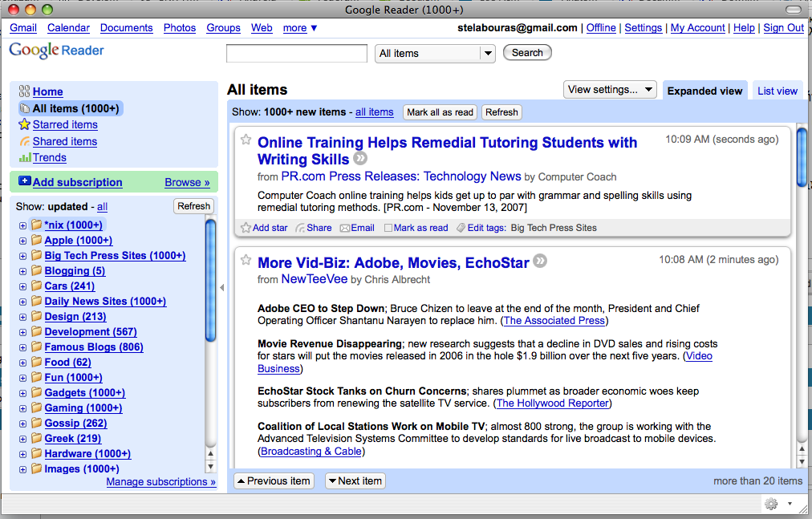The height and width of the screenshot is (519, 812).
Task: Open Gmail from the top navigation
Action: pyautogui.click(x=23, y=28)
